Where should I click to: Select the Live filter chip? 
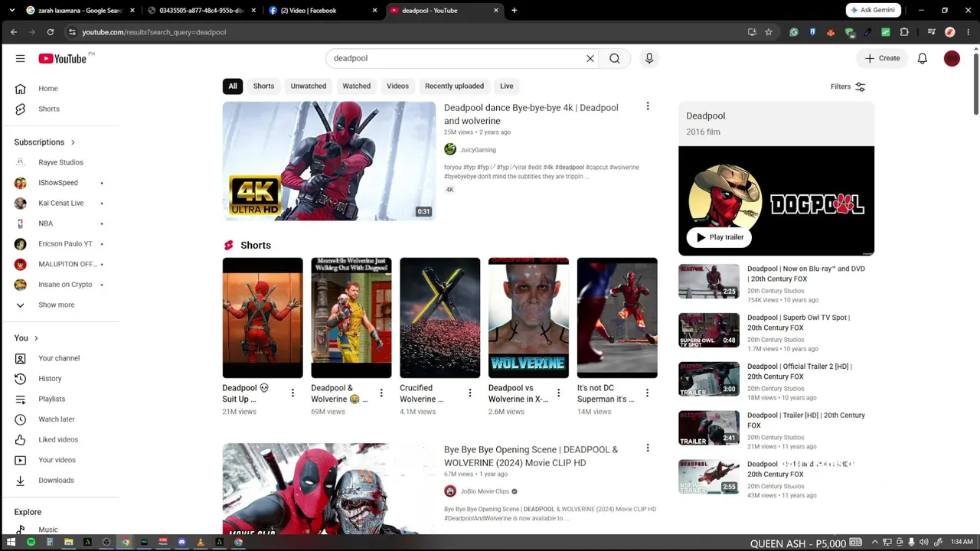507,86
